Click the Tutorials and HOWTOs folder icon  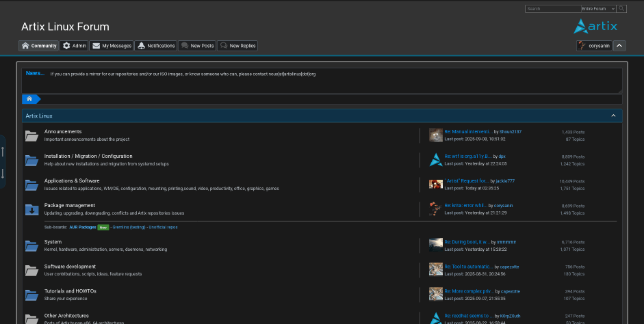(31, 295)
